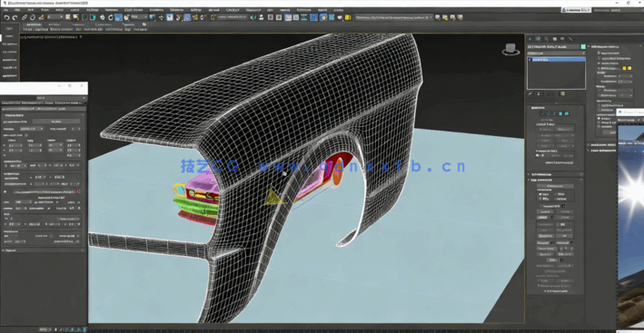The height and width of the screenshot is (333, 644).
Task: Click the Repeat Last button
Action: (x=555, y=186)
